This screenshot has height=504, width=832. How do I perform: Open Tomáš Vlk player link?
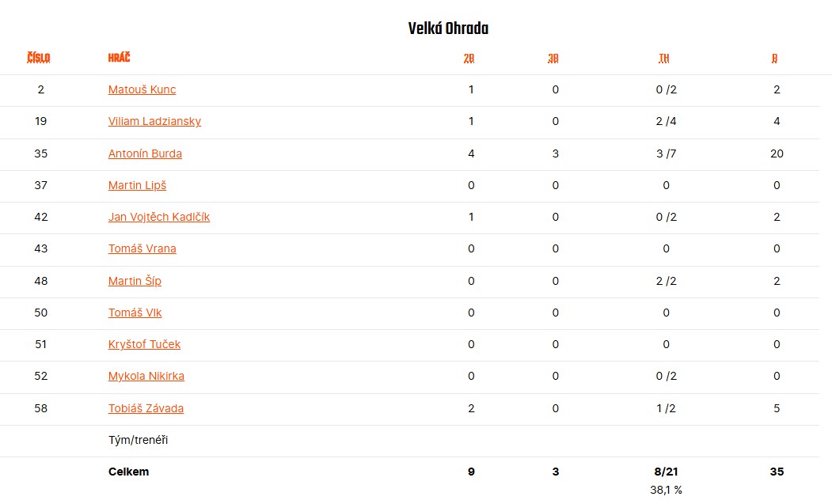(135, 313)
